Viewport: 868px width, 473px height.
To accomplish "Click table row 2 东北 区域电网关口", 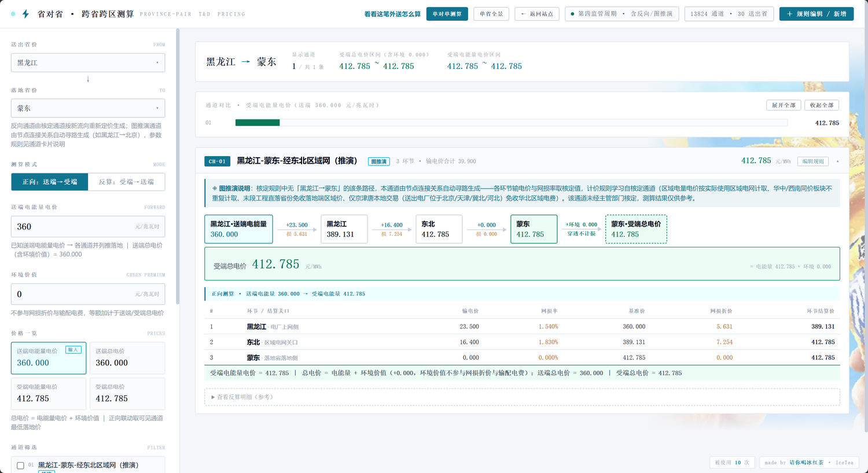I will coord(522,342).
